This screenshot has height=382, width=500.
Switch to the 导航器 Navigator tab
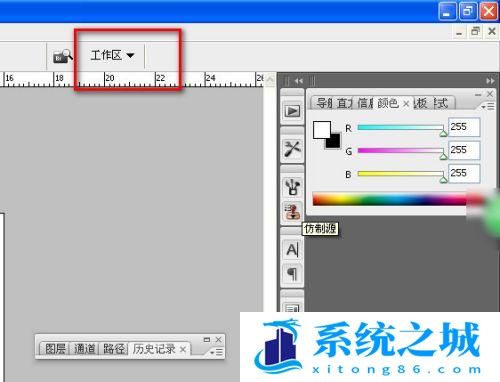point(323,103)
